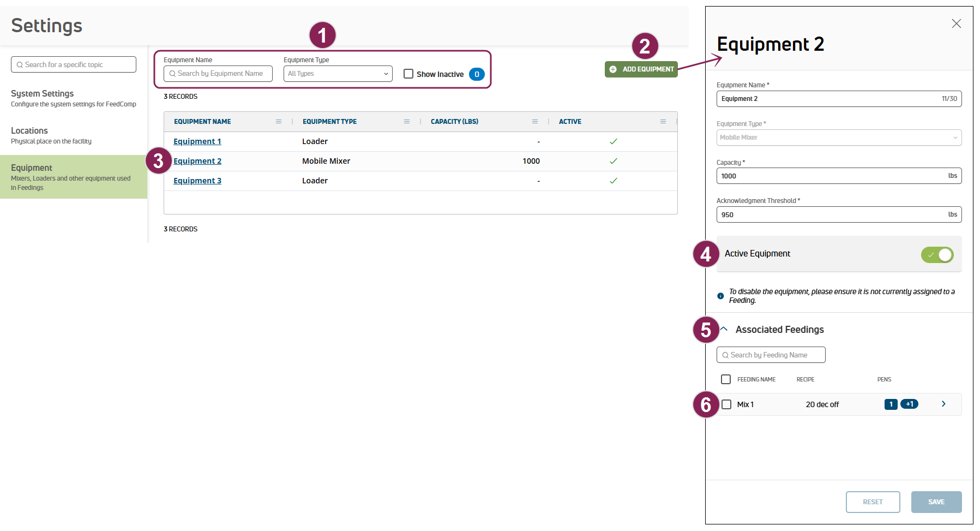Open the Equipment 3 link
Image resolution: width=980 pixels, height=531 pixels.
click(197, 181)
